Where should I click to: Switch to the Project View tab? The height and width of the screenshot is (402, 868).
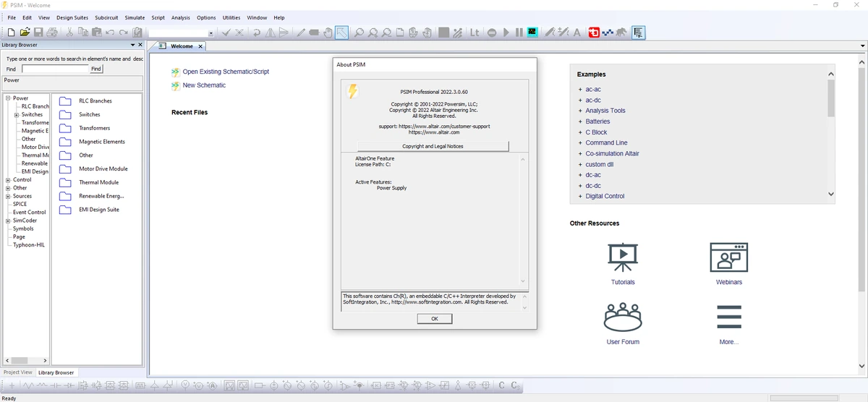pos(17,372)
